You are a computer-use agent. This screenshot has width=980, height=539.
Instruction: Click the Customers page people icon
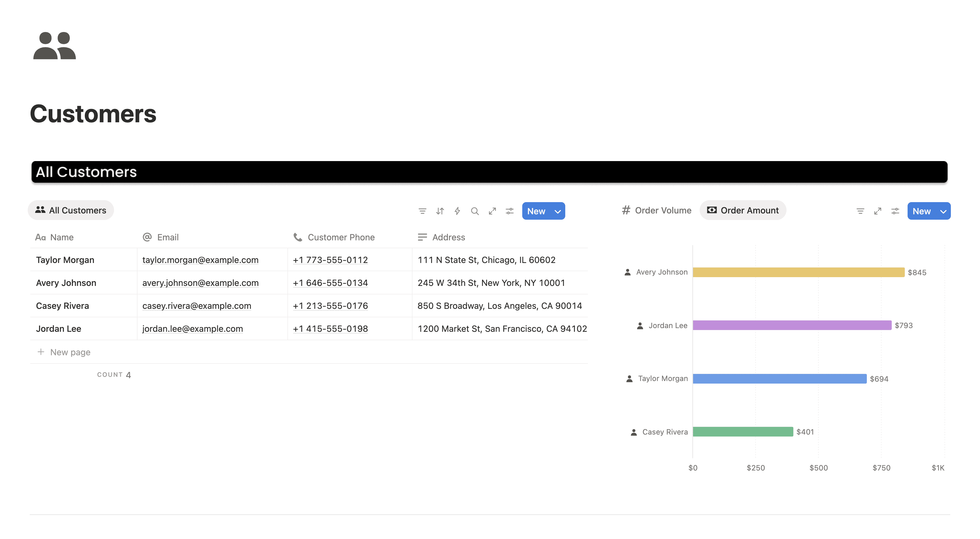54,46
